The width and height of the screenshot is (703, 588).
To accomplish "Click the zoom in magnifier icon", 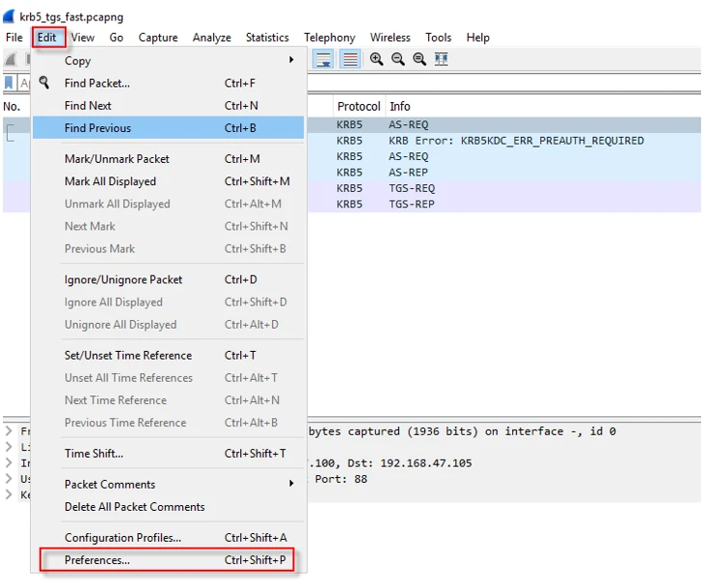I will 376,60.
